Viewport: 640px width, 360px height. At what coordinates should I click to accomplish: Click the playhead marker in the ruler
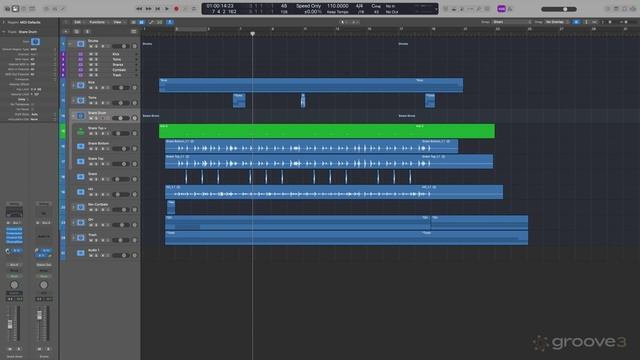coord(253,34)
